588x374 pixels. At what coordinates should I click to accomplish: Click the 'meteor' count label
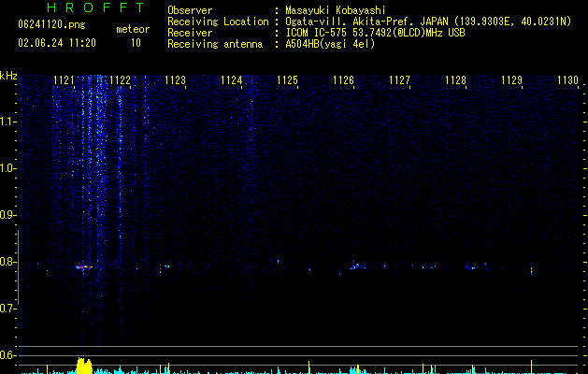pyautogui.click(x=133, y=29)
